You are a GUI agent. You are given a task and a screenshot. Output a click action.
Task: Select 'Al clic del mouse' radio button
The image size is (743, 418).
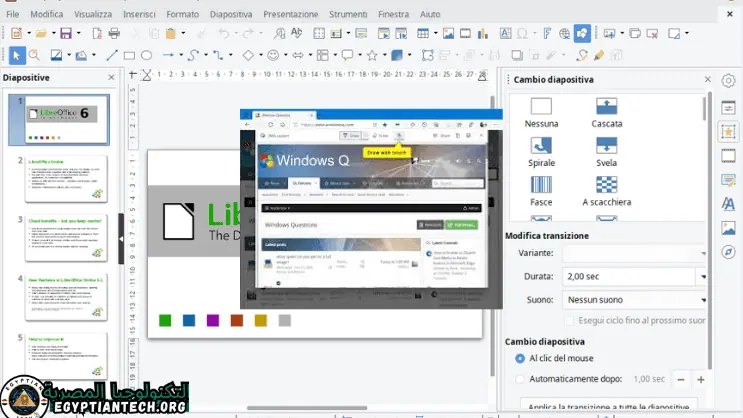pyautogui.click(x=520, y=358)
